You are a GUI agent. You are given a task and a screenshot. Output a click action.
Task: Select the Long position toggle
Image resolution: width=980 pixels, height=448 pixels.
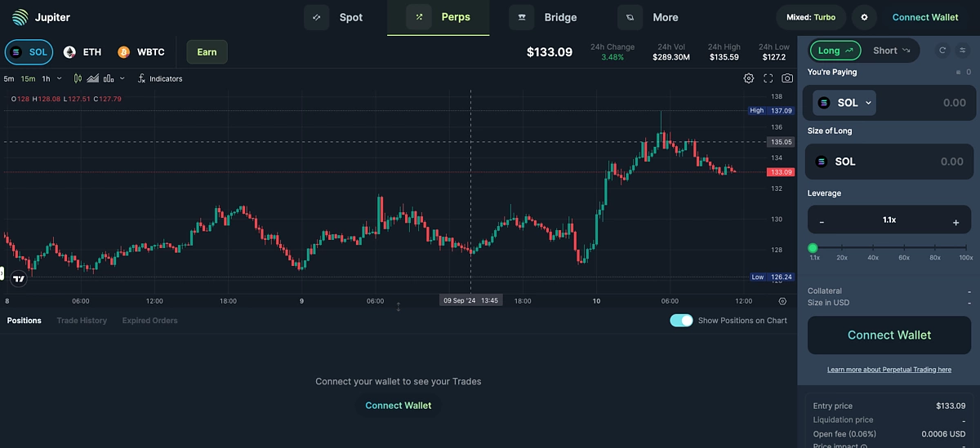coord(835,51)
